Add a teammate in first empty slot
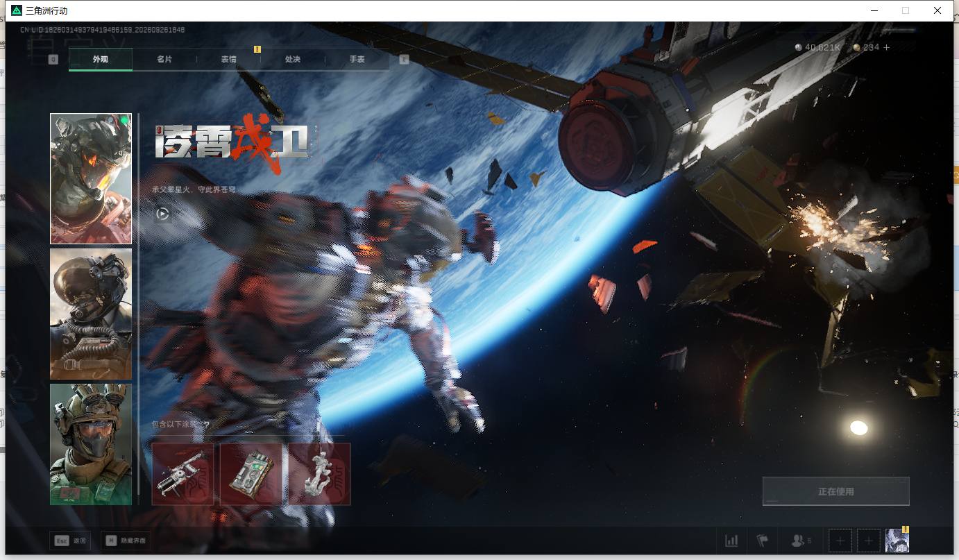This screenshot has width=959, height=560. [x=840, y=541]
